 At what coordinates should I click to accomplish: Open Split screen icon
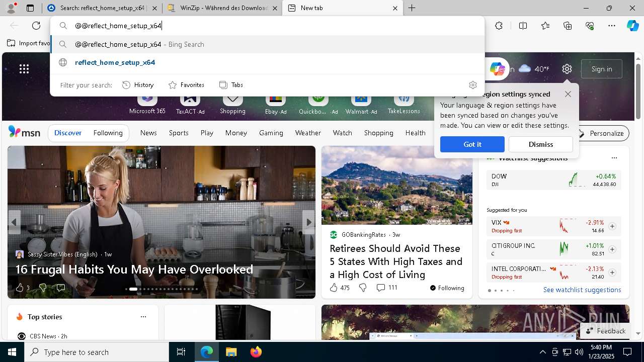(x=523, y=26)
